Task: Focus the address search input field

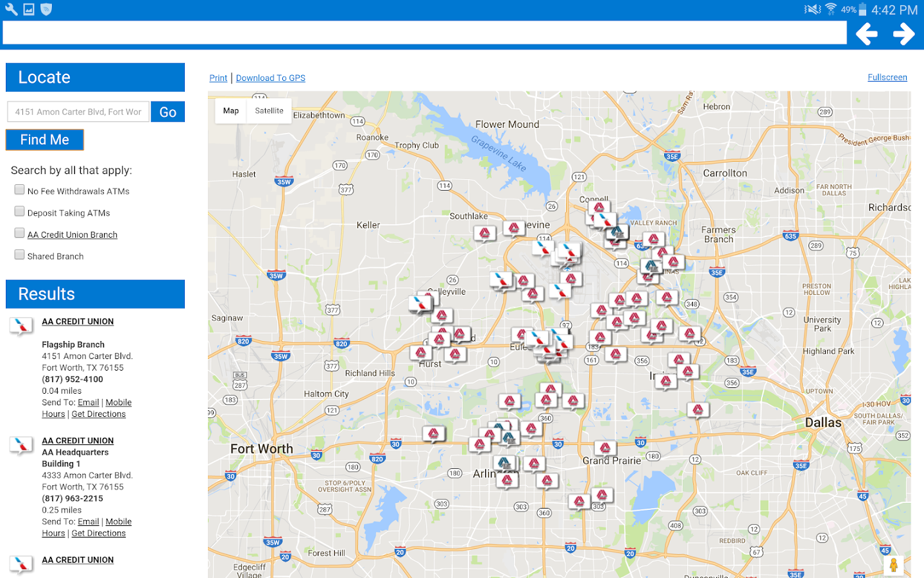Action: [78, 112]
